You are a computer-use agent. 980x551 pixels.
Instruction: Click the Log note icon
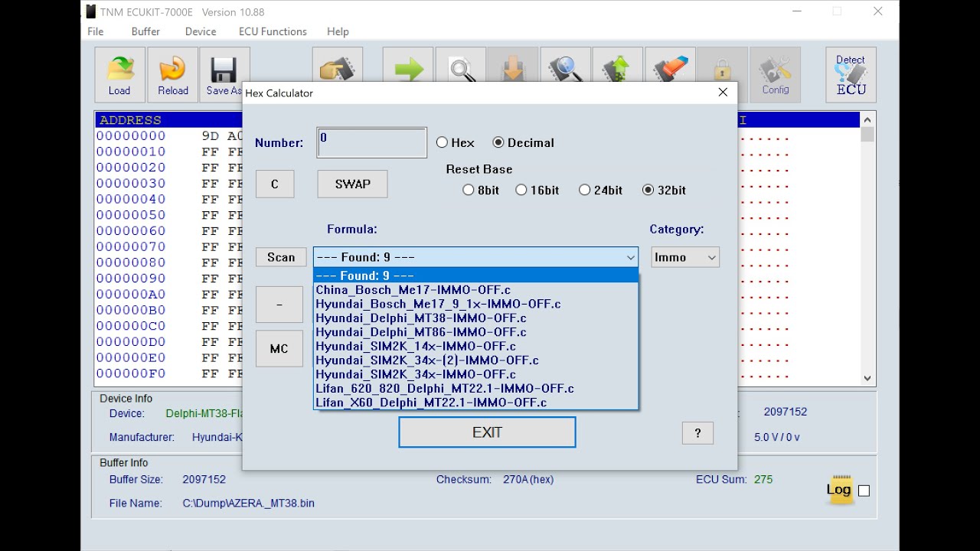pos(838,490)
